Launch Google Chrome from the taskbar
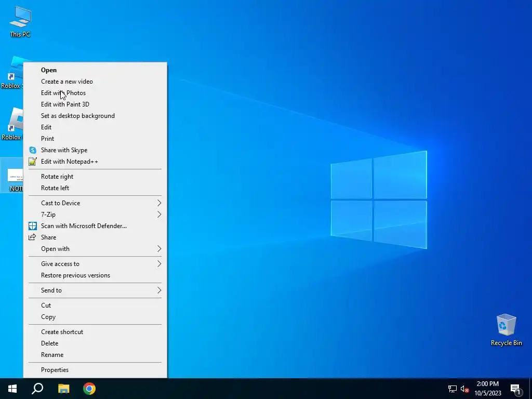This screenshot has width=532, height=399. 89,389
